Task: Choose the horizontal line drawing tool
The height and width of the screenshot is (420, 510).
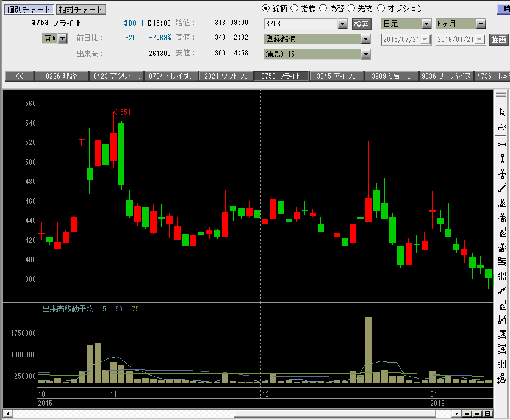Action: [x=502, y=144]
